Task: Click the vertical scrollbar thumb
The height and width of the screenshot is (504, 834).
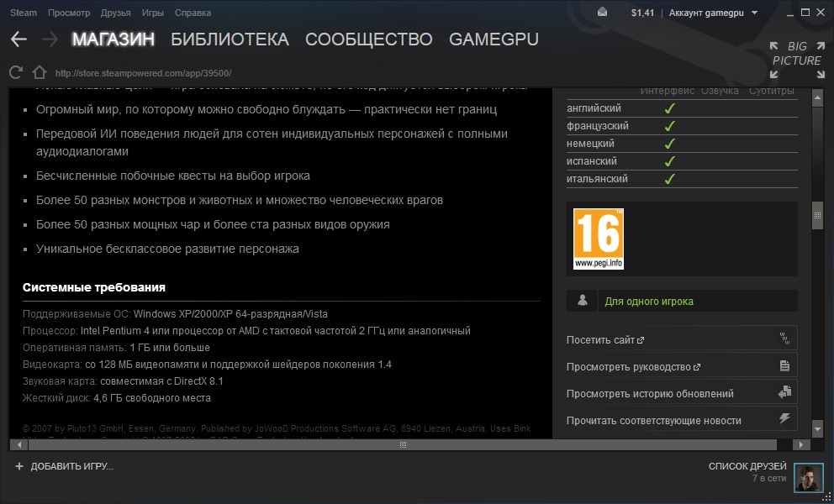Action: click(x=817, y=215)
